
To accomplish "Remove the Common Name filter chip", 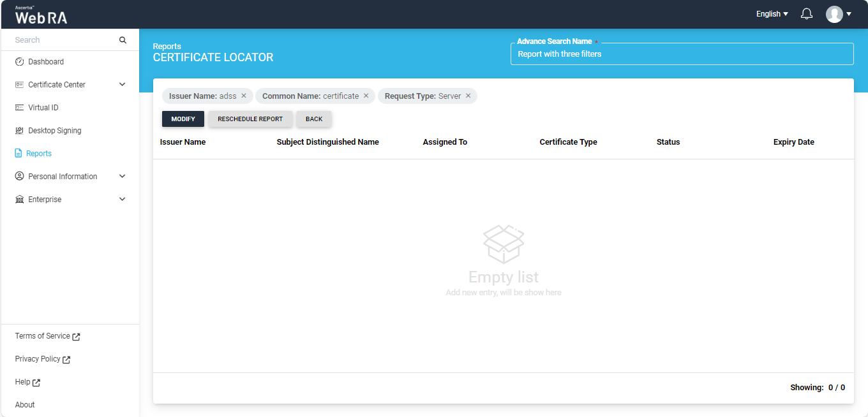I will 366,96.
